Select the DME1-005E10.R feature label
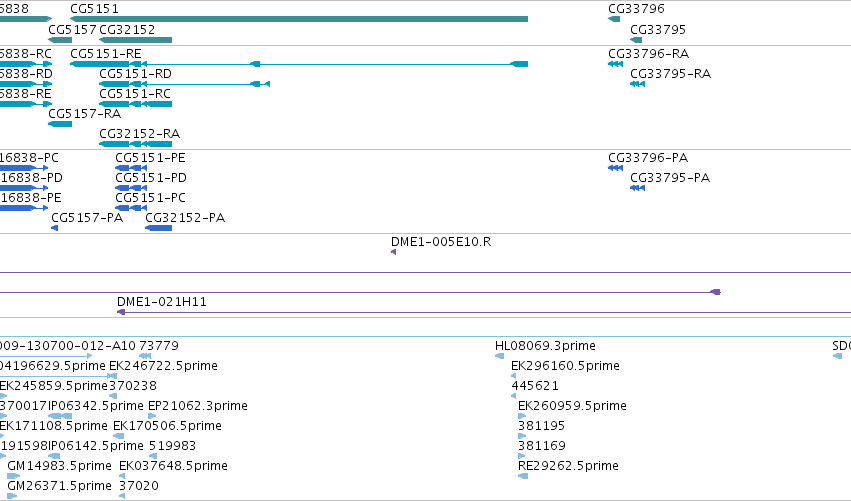Viewport: 851px width, 501px height. click(x=441, y=242)
